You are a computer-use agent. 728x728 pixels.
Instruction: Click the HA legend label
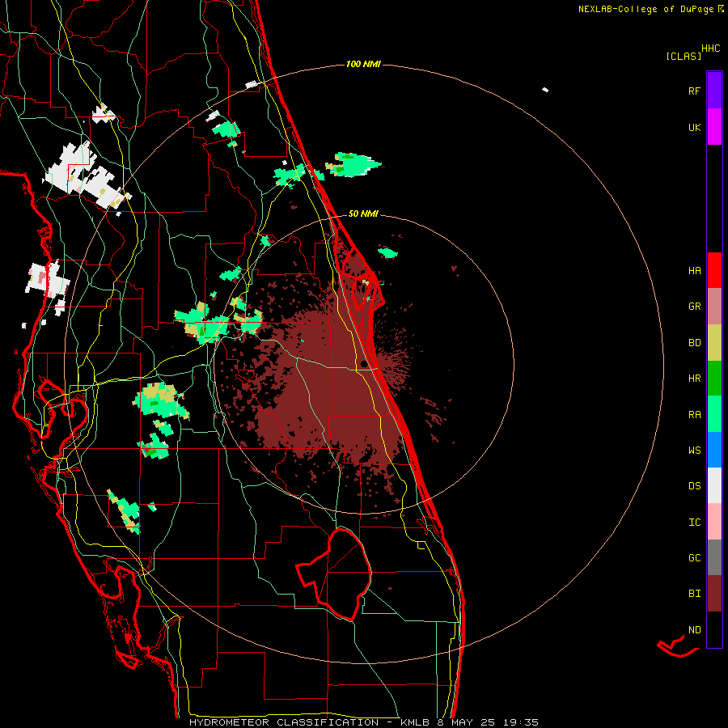coord(694,271)
